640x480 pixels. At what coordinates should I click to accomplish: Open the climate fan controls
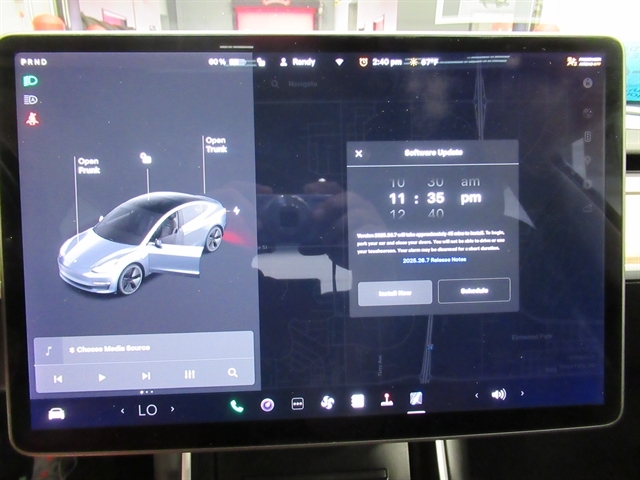[327, 402]
